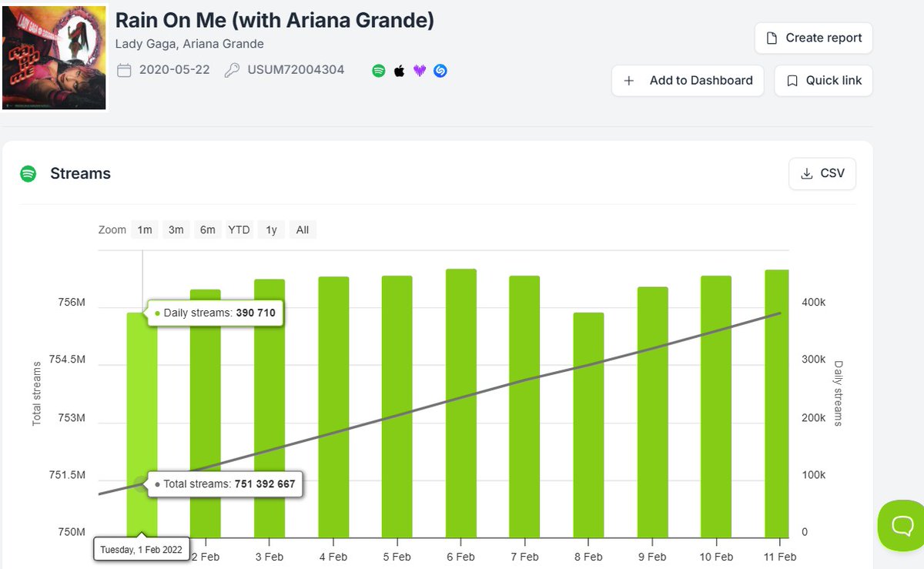Click the 756M total streams axis label
Screen dimensions: 924x569
pos(72,303)
